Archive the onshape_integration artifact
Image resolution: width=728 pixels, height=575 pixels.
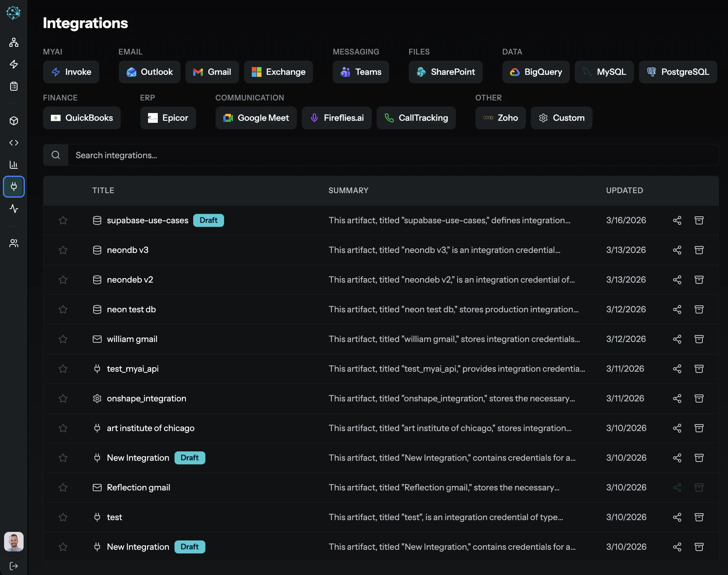699,399
